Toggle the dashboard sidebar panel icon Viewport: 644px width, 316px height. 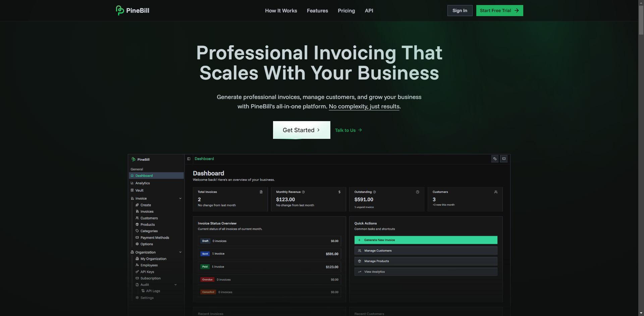coord(189,159)
